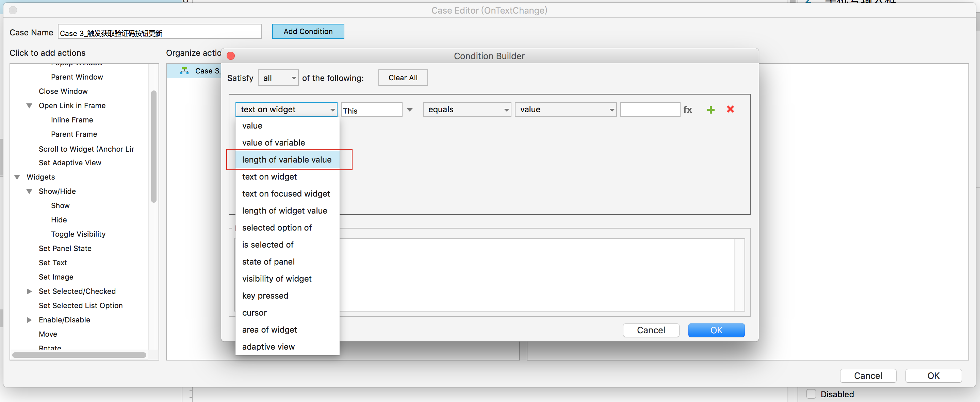Select state of panel option
980x402 pixels.
click(268, 262)
